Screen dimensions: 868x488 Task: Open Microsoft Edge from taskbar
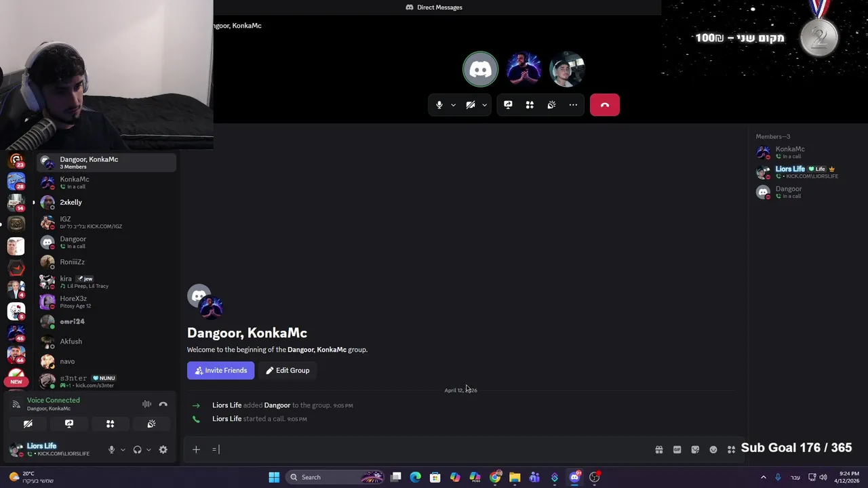(416, 477)
